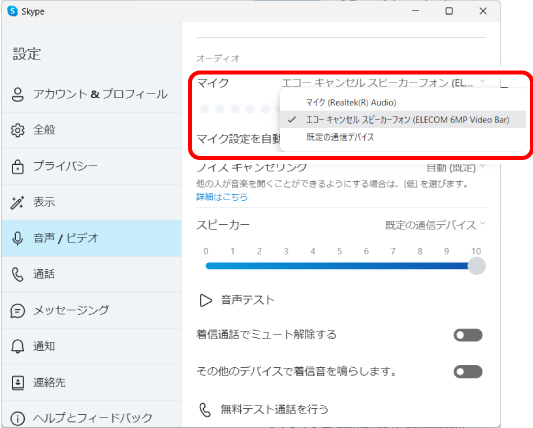The image size is (533, 428).
Task: Click the chat bubble icon beside メッセージング
Action: 18,311
